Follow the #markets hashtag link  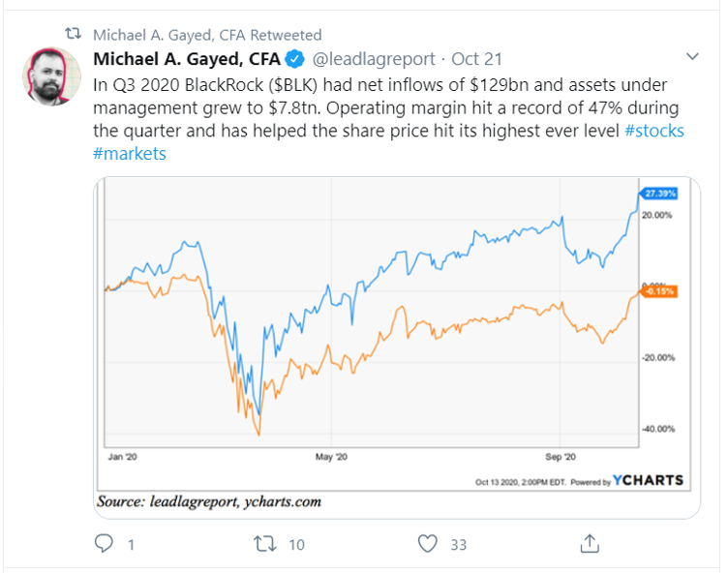(130, 154)
